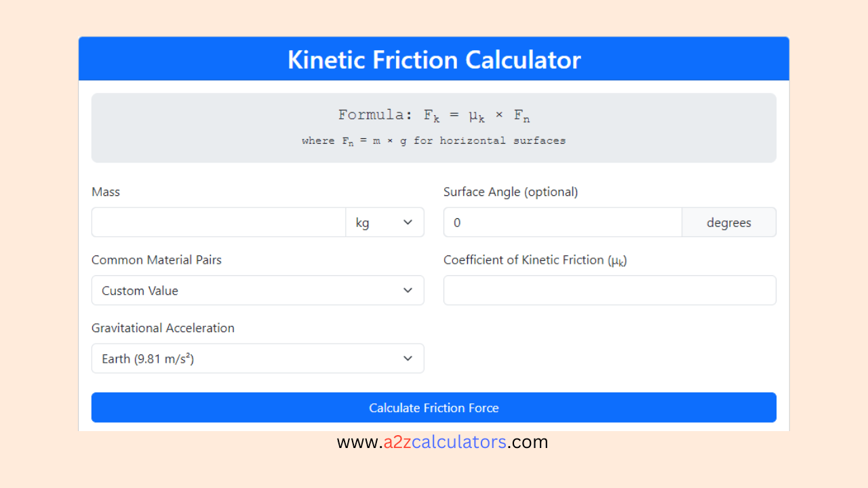868x488 pixels.
Task: Click the Coefficient of Kinetic Friction label
Action: 535,260
